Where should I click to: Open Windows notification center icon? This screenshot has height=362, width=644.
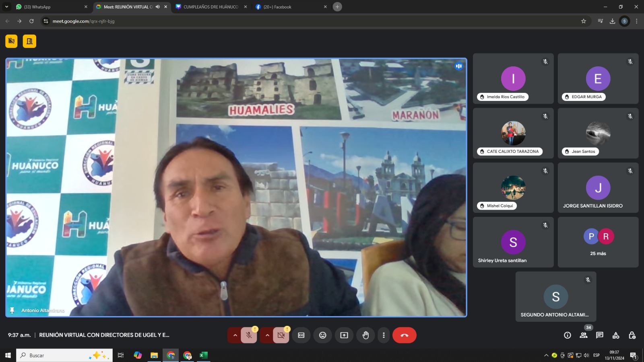click(634, 355)
